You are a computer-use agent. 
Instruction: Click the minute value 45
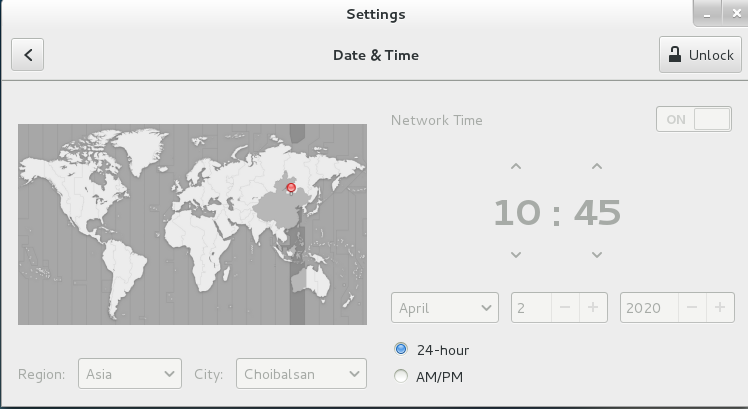(x=597, y=213)
